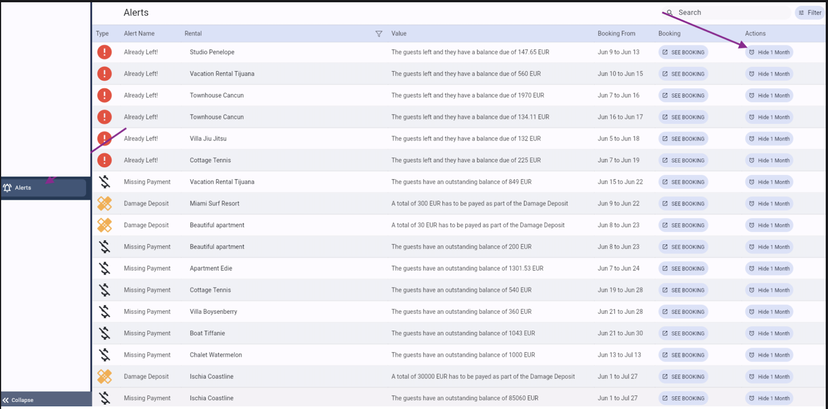The height and width of the screenshot is (409, 828).
Task: See booking for Studio Penelope
Action: pos(683,52)
